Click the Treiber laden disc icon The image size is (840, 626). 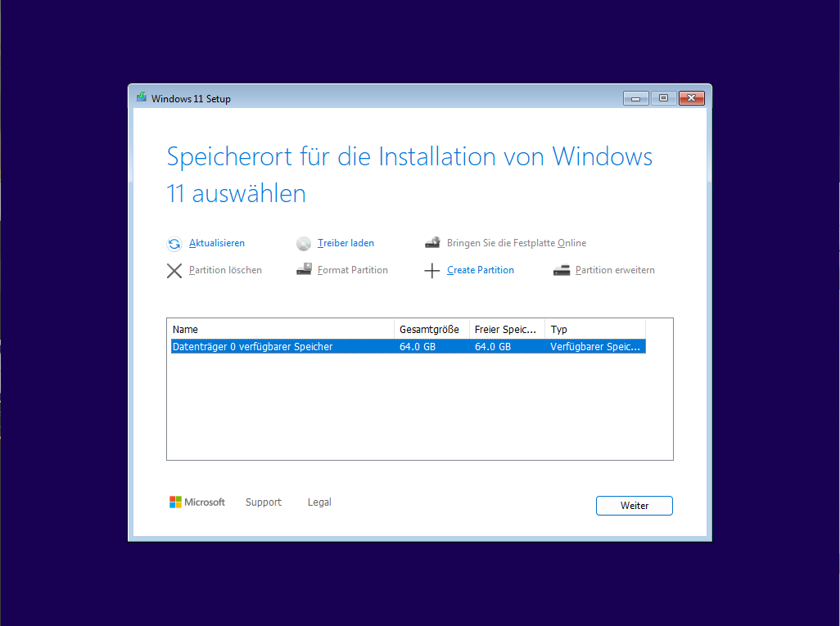pos(304,244)
